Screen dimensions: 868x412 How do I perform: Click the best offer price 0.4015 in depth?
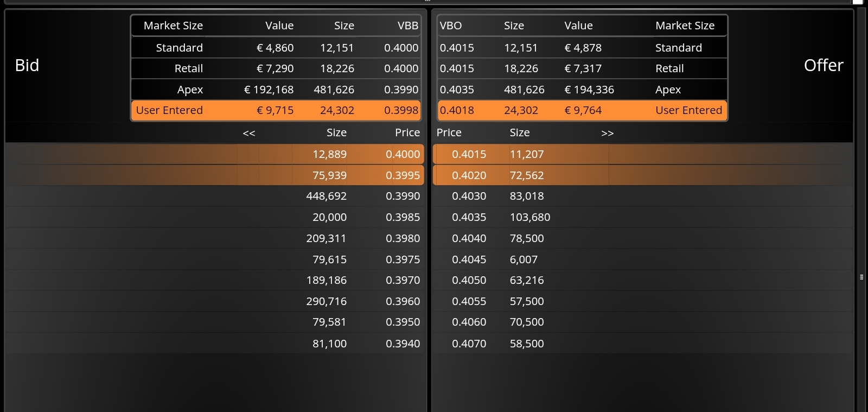tap(469, 154)
